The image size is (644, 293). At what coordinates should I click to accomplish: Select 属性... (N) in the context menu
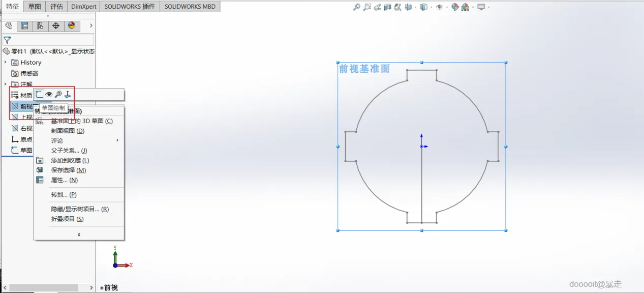click(64, 180)
